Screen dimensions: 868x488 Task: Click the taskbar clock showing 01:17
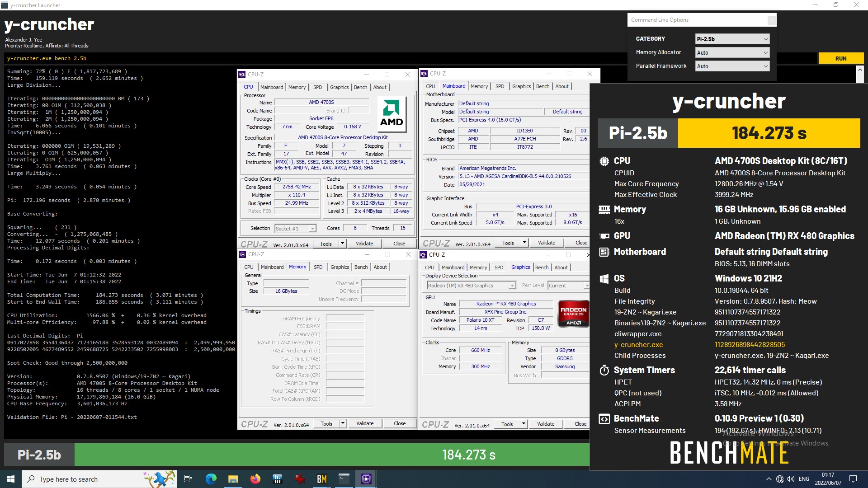point(828,479)
